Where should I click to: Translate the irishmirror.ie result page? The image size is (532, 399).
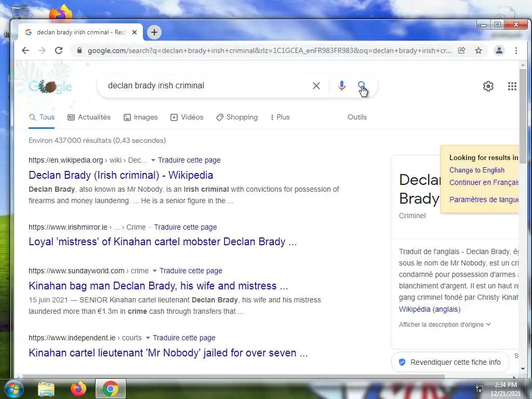[185, 228]
